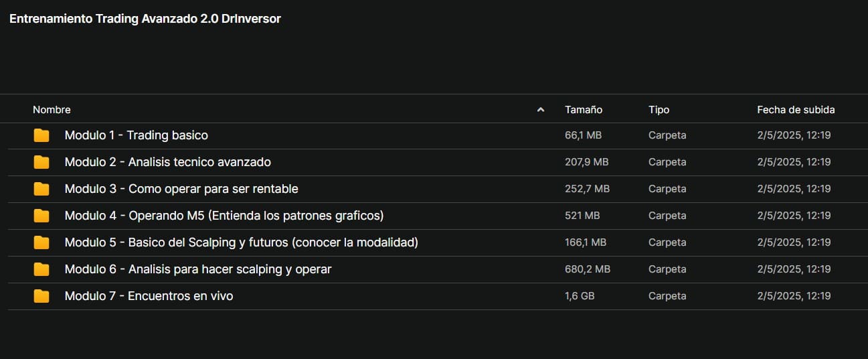This screenshot has width=868, height=359.
Task: Click the Modulo 2 folder icon
Action: 41,162
